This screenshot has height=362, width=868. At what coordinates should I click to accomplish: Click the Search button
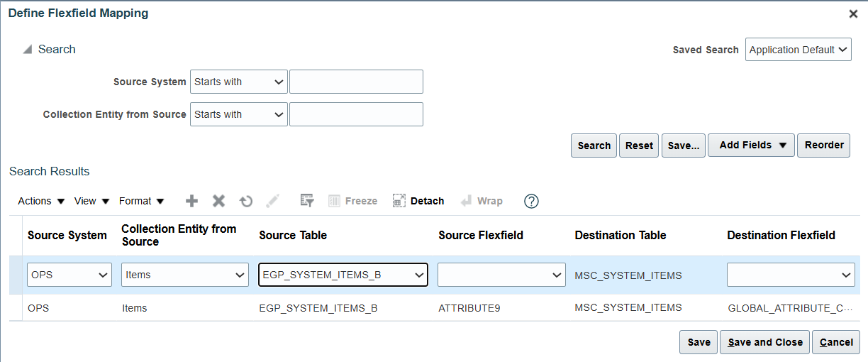(x=594, y=145)
